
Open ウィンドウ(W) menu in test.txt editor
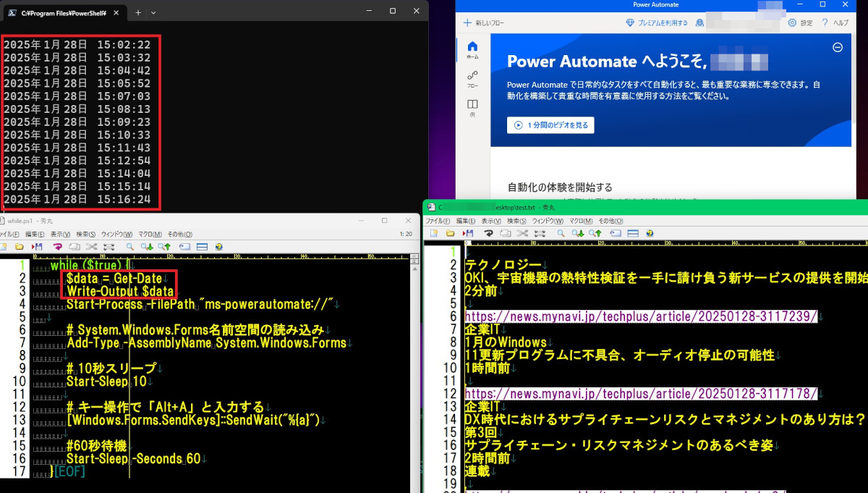point(548,221)
